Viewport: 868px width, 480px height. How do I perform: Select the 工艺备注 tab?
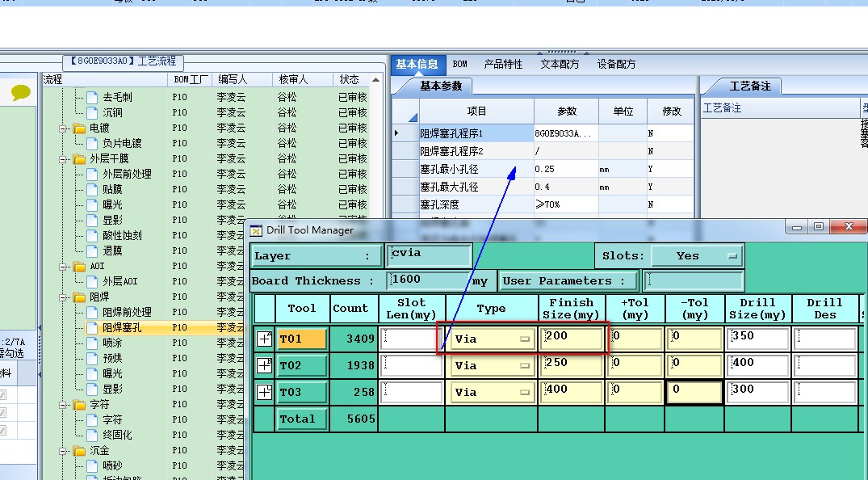pos(750,86)
